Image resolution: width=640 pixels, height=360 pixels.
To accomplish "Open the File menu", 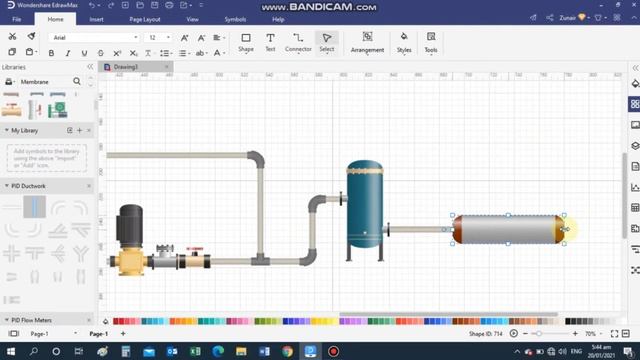I will point(17,19).
